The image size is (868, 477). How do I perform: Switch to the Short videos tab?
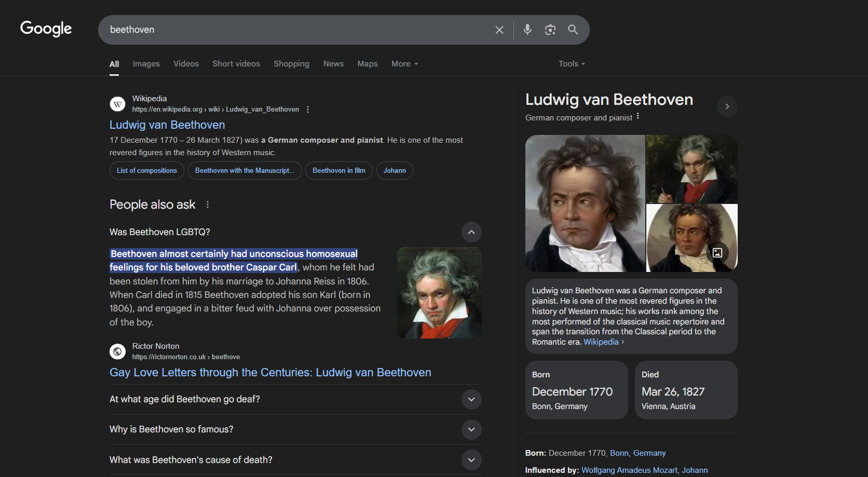[236, 64]
